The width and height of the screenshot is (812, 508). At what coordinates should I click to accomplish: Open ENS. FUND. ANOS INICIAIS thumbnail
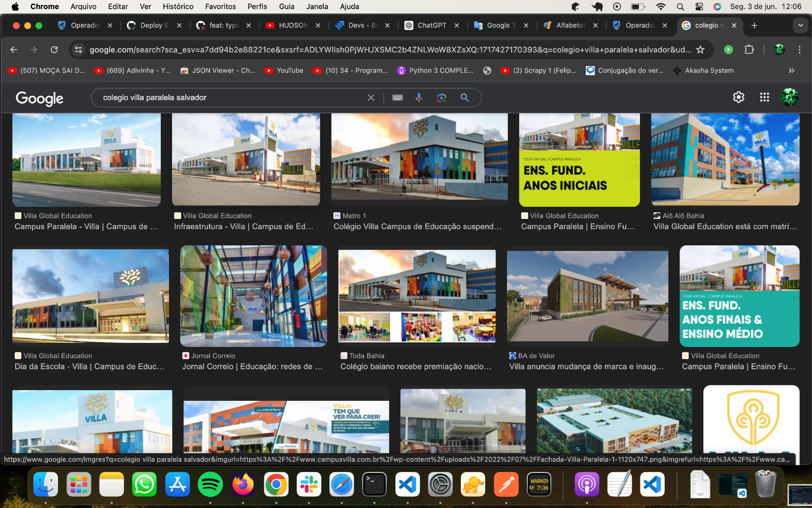[x=579, y=160]
